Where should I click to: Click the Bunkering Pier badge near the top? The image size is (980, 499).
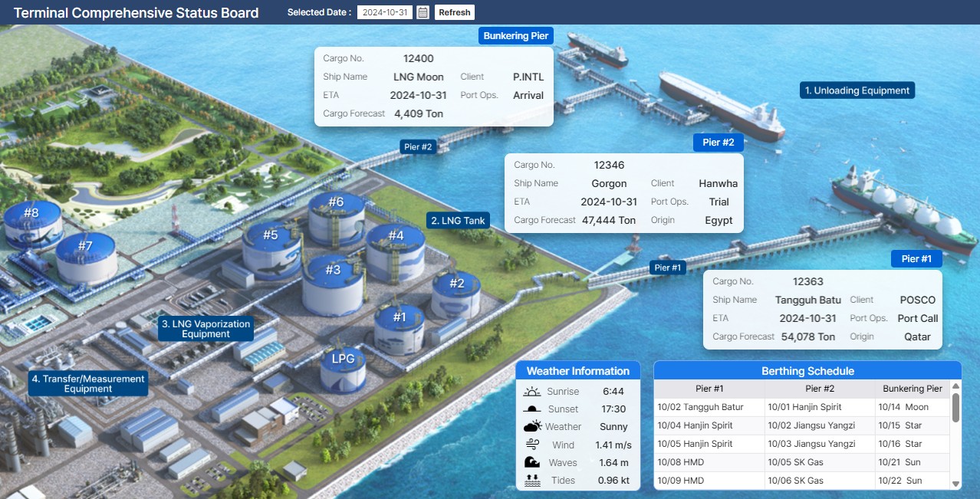(x=515, y=35)
